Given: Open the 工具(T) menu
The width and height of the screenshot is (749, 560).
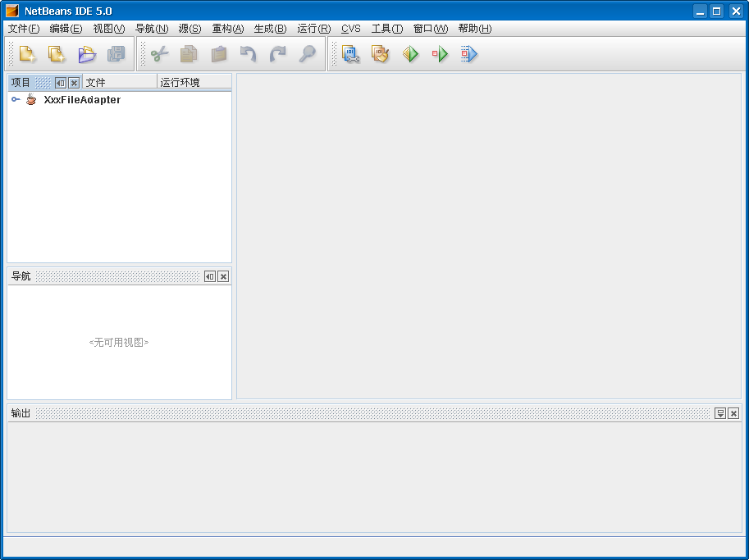Looking at the screenshot, I should (387, 29).
